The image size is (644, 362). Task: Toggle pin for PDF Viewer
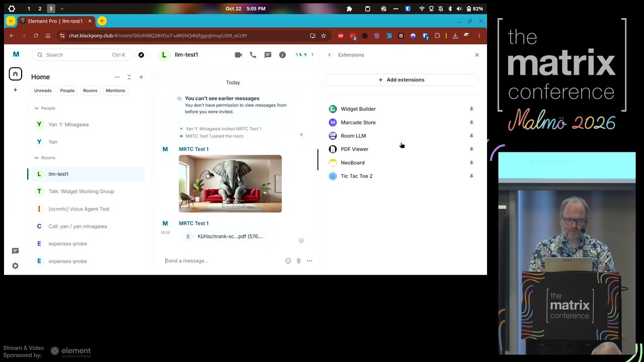click(471, 149)
